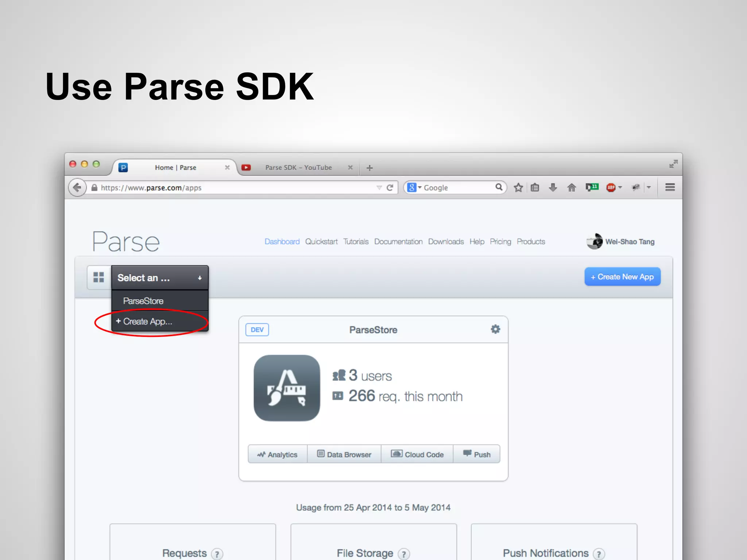Click the DEV badge on ParseStore
Image resolution: width=747 pixels, height=560 pixels.
257,330
